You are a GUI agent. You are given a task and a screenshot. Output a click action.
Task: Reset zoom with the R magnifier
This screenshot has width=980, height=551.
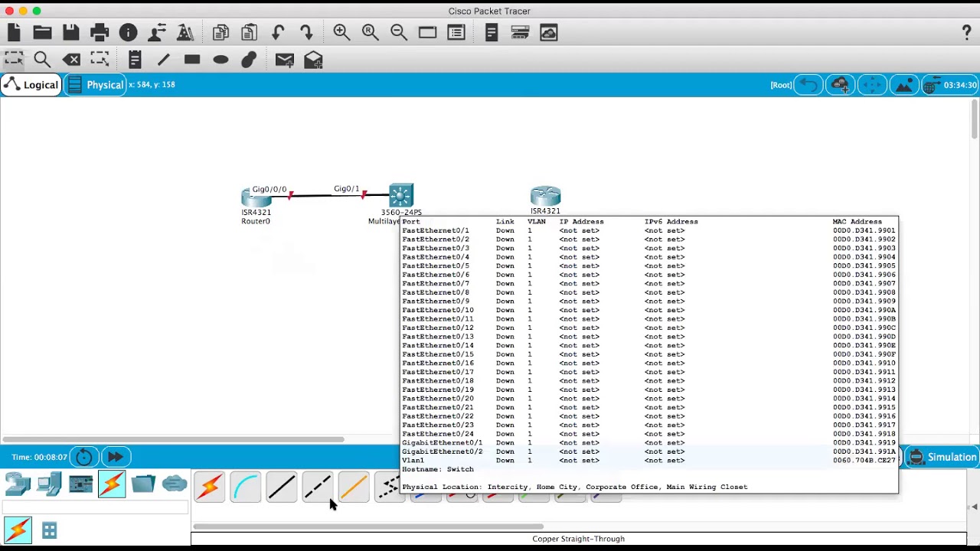[x=370, y=32]
